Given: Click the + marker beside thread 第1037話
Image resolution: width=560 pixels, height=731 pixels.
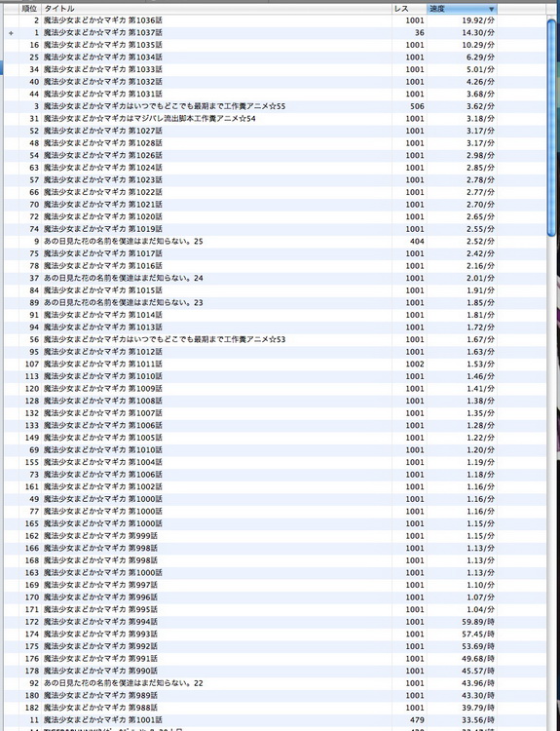Looking at the screenshot, I should [x=11, y=33].
